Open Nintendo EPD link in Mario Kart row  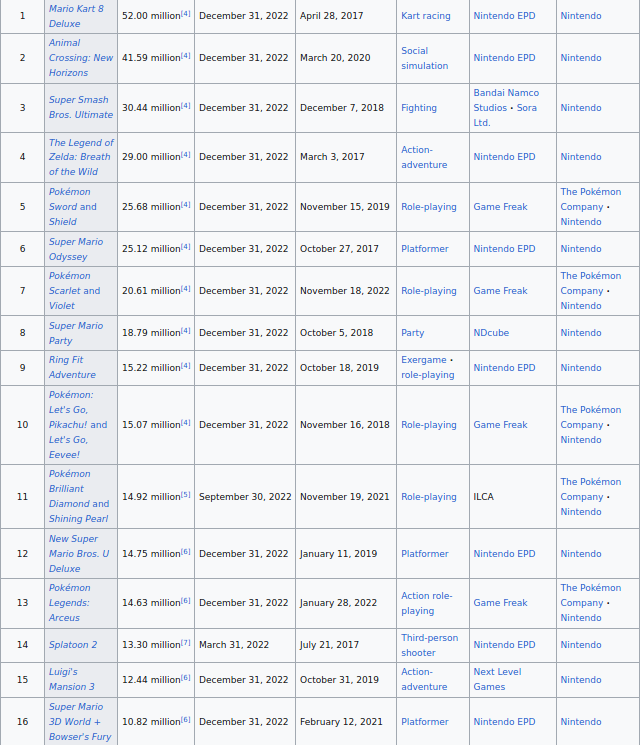pyautogui.click(x=504, y=16)
